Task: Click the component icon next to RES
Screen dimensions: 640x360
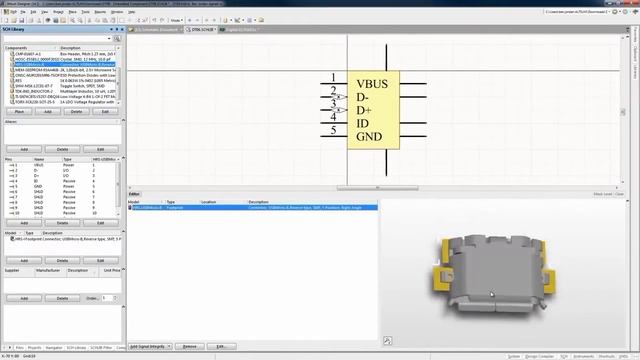Action: pos(12,81)
